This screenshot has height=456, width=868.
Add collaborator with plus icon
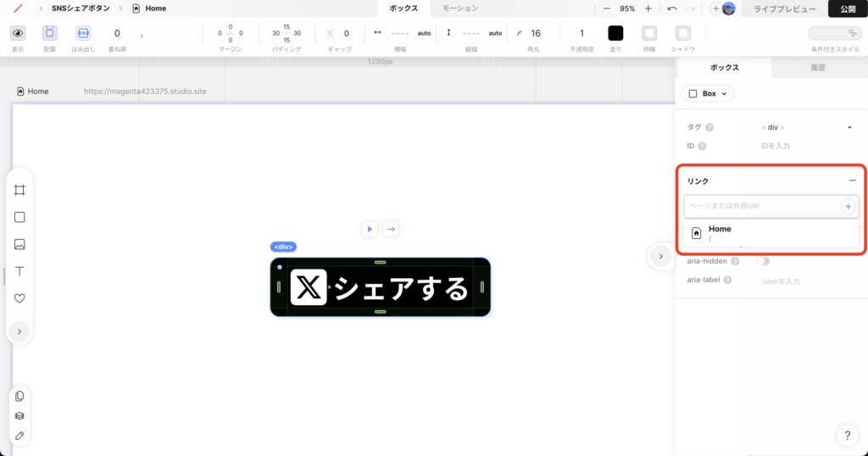coord(715,8)
